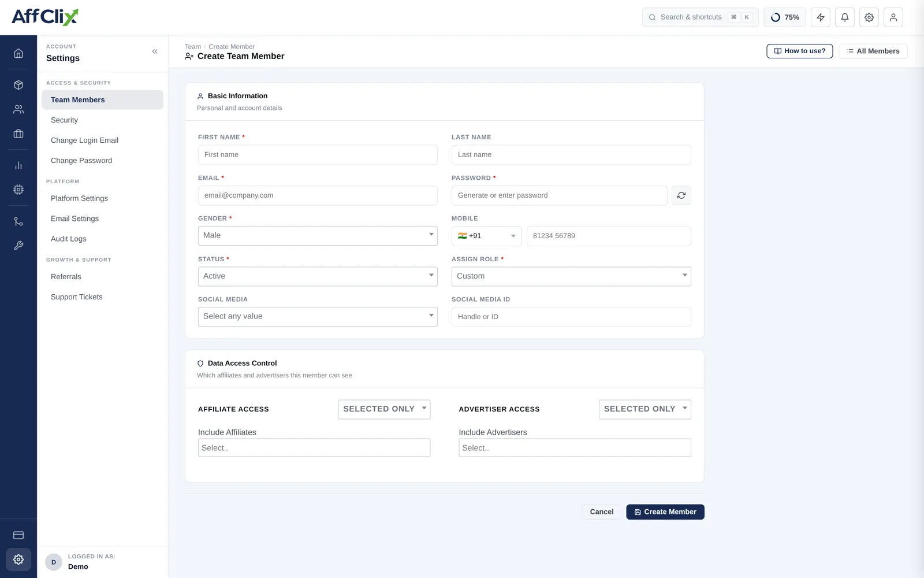The image size is (924, 578).
Task: Open the users group icon in left rail
Action: (x=18, y=109)
